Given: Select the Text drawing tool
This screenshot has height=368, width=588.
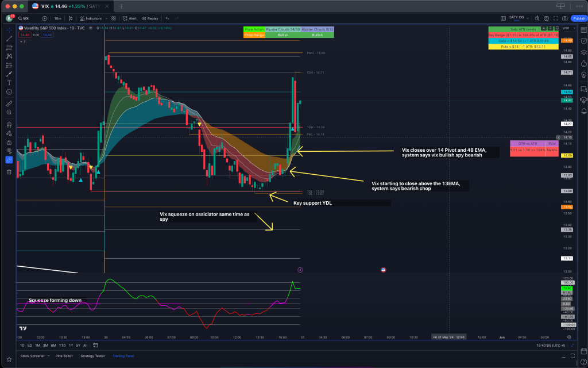Looking at the screenshot, I should click(x=9, y=83).
